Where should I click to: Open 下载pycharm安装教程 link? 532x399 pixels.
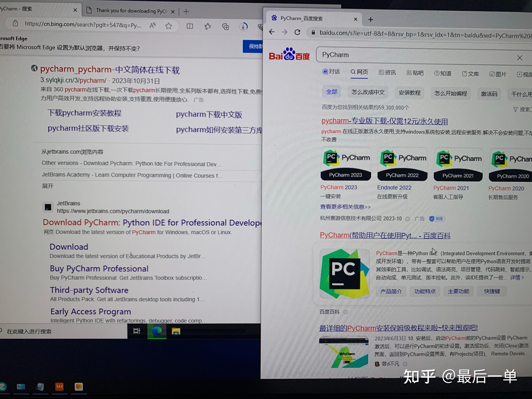(84, 113)
